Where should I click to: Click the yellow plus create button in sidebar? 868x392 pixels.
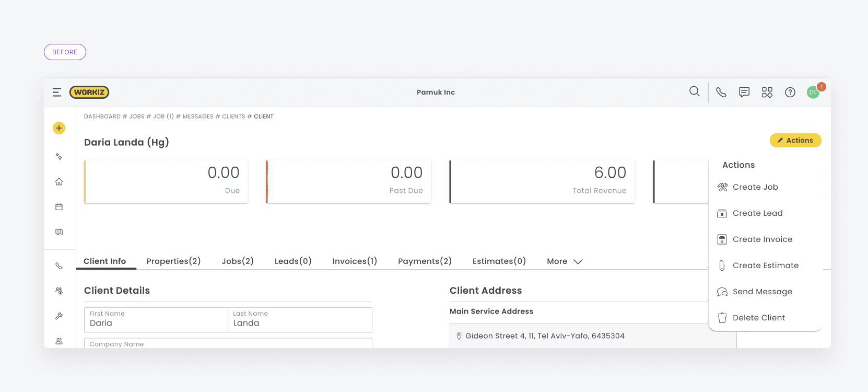coord(59,128)
